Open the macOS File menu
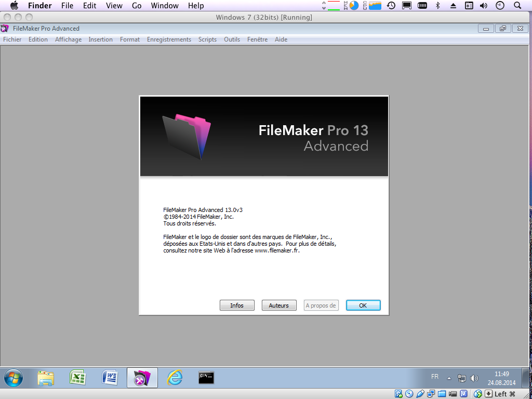The height and width of the screenshot is (399, 532). pos(67,5)
